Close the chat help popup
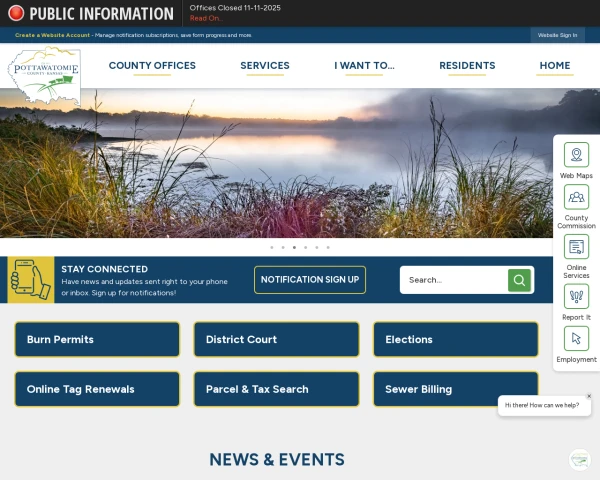The image size is (600, 480). (x=589, y=396)
